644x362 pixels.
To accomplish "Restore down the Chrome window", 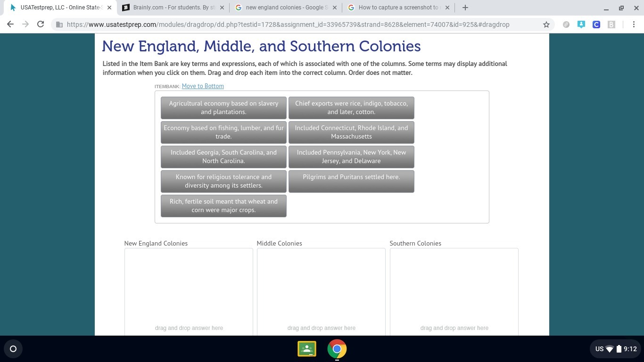I will (621, 8).
